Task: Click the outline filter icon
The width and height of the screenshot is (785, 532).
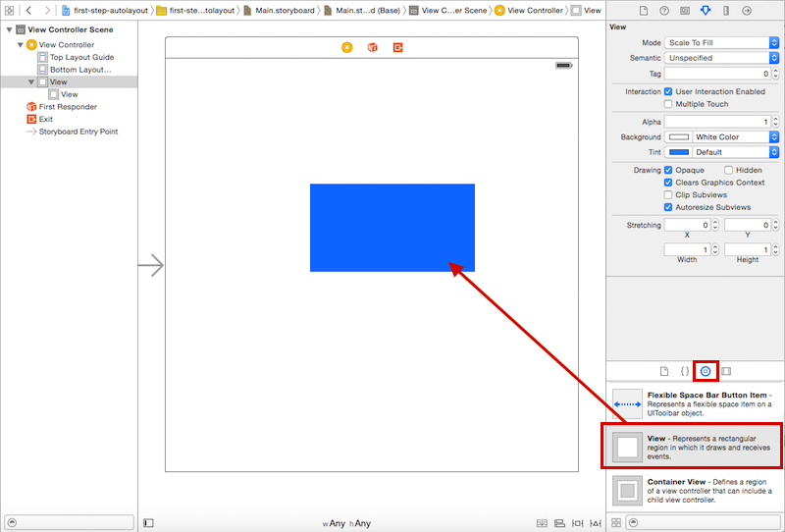Action: point(13,522)
